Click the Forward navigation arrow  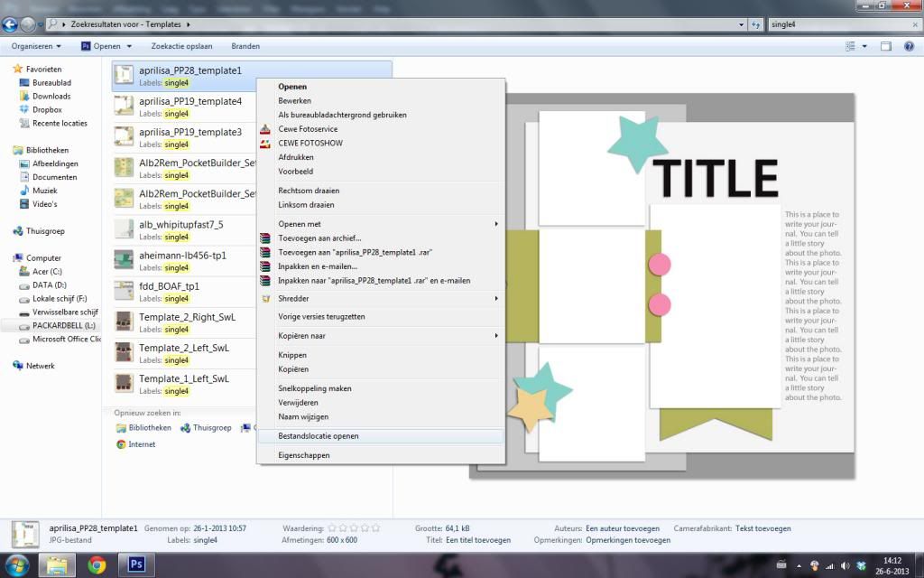tap(28, 24)
